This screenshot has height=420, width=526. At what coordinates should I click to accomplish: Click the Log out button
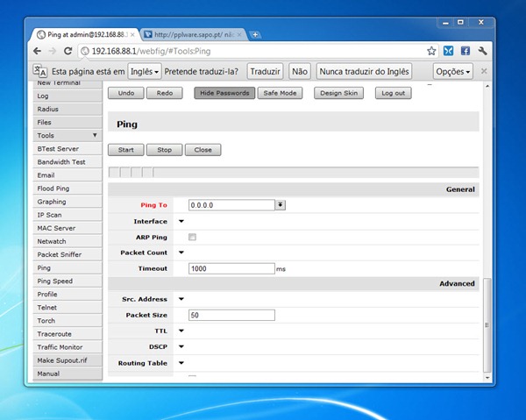[x=393, y=93]
